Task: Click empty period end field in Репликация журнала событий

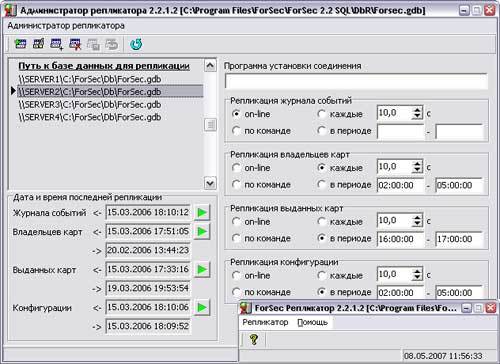Action: tap(459, 131)
